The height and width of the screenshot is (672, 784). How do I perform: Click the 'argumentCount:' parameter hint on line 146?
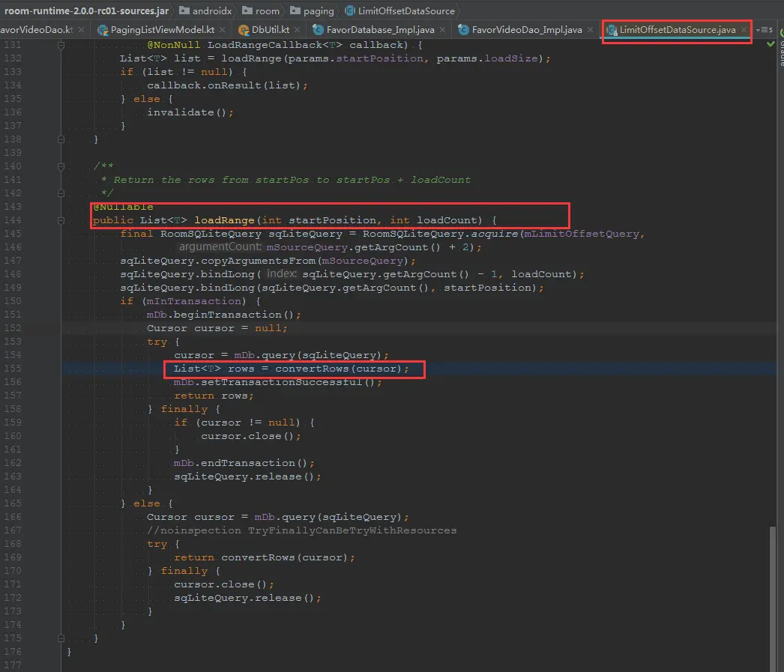click(220, 246)
